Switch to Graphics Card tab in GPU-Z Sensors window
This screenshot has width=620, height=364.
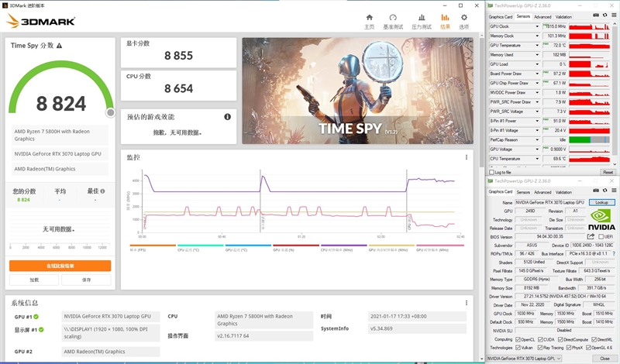(500, 16)
